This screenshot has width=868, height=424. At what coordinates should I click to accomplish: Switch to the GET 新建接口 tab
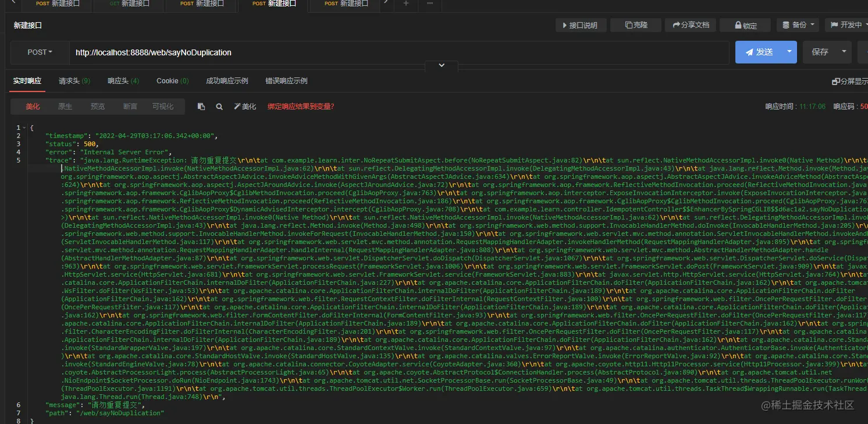[129, 3]
